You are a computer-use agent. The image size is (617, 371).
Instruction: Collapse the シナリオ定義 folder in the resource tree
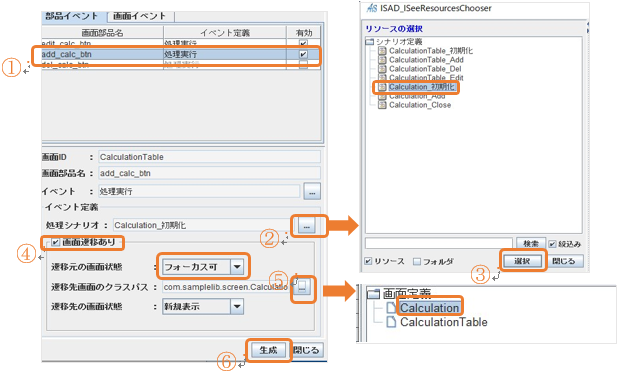point(369,42)
